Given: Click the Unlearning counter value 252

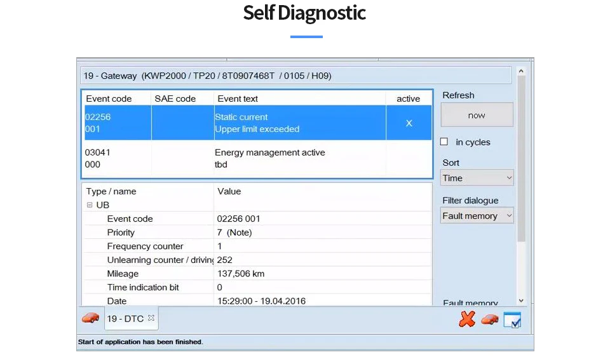Looking at the screenshot, I should tap(224, 260).
